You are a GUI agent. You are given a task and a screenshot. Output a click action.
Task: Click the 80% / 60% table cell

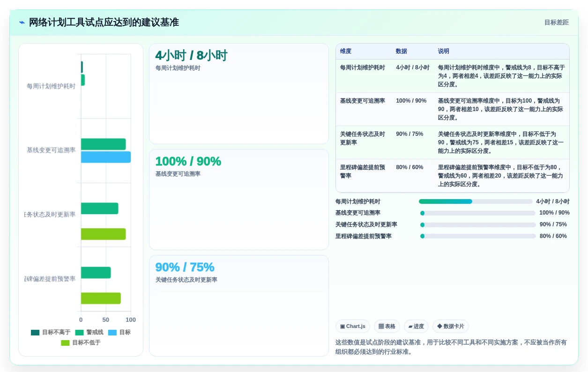tap(410, 167)
